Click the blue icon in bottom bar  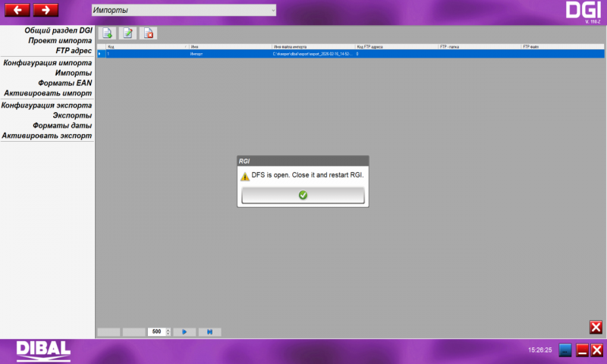point(565,350)
